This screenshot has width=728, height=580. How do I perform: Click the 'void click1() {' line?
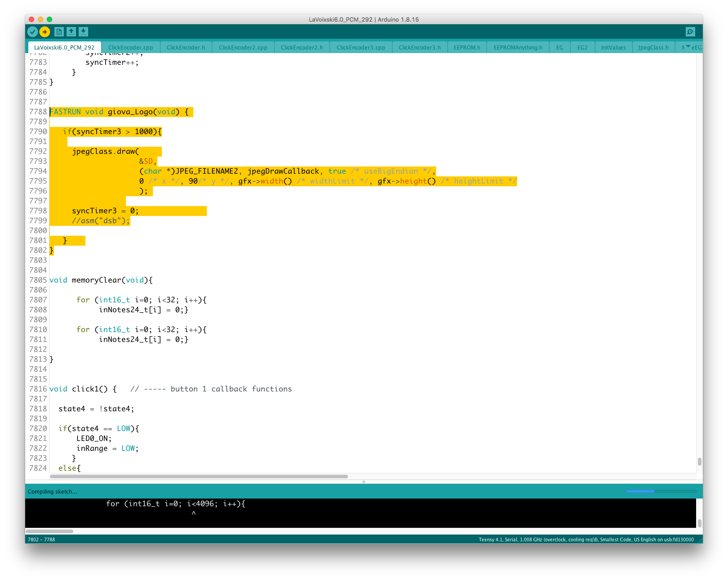[83, 389]
